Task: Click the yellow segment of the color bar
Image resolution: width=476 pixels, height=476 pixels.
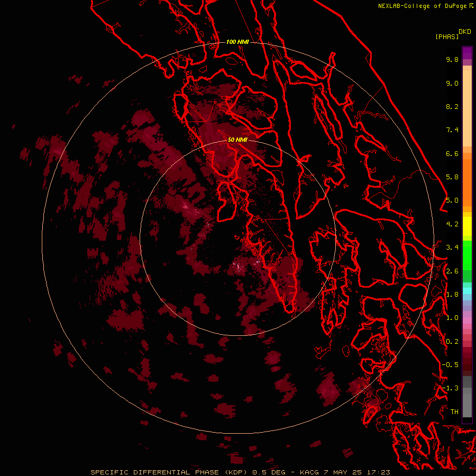Action: [467, 226]
